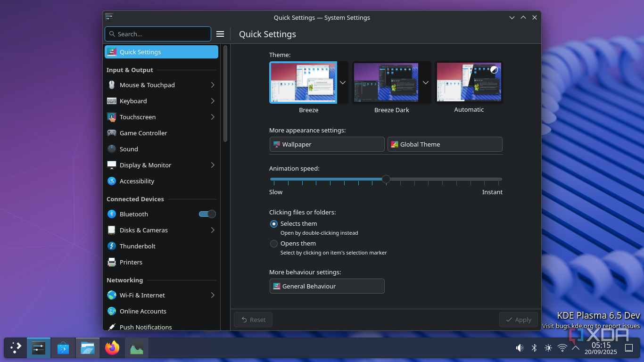This screenshot has height=362, width=644.
Task: Expand the Breeze theme dropdown arrow
Action: point(343,82)
